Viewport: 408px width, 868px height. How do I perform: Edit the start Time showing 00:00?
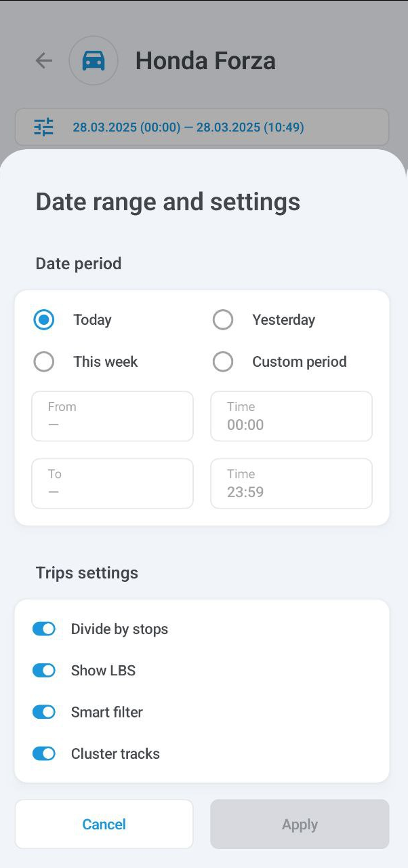point(291,416)
